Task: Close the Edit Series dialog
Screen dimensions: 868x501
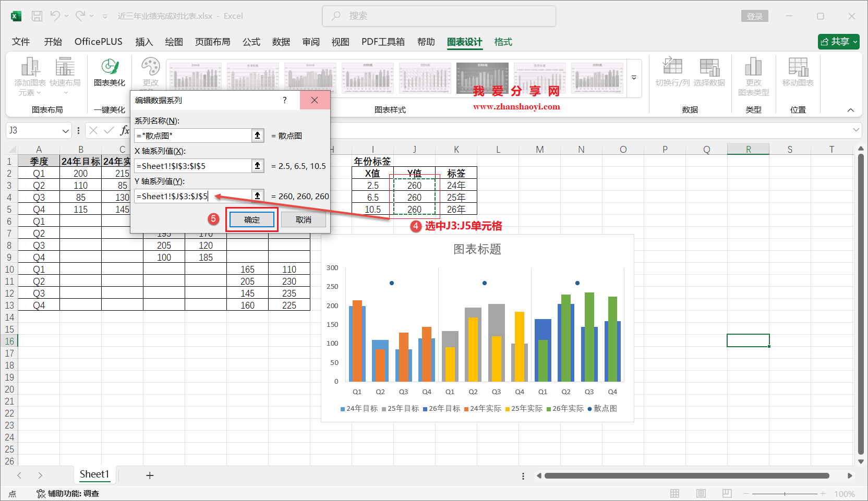Action: tap(315, 100)
